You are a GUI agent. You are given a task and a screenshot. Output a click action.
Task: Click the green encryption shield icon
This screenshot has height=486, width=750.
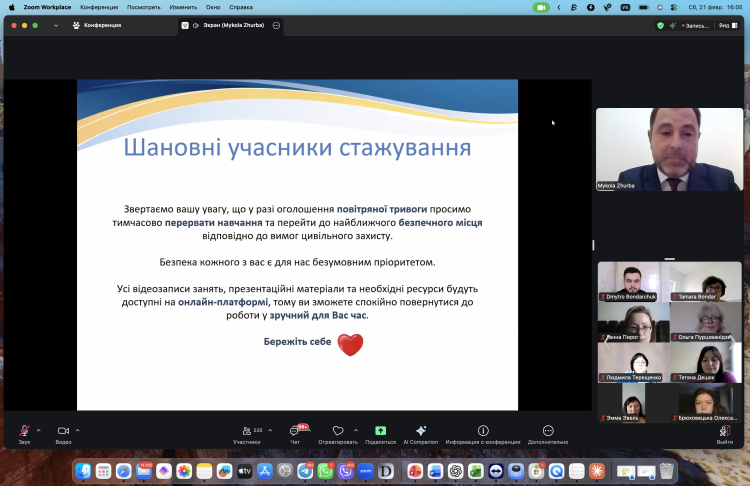660,25
